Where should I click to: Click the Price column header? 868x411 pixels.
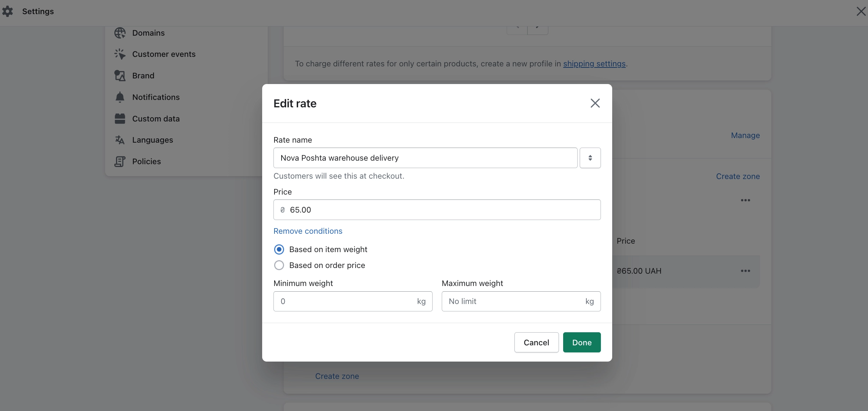626,241
